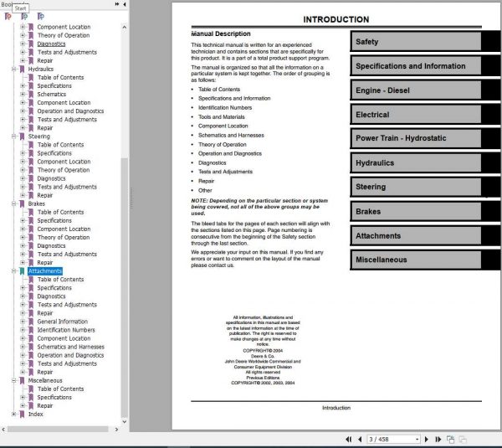This screenshot has height=448, width=502.
Task: Expand the Index bookmark node
Action: pyautogui.click(x=13, y=414)
